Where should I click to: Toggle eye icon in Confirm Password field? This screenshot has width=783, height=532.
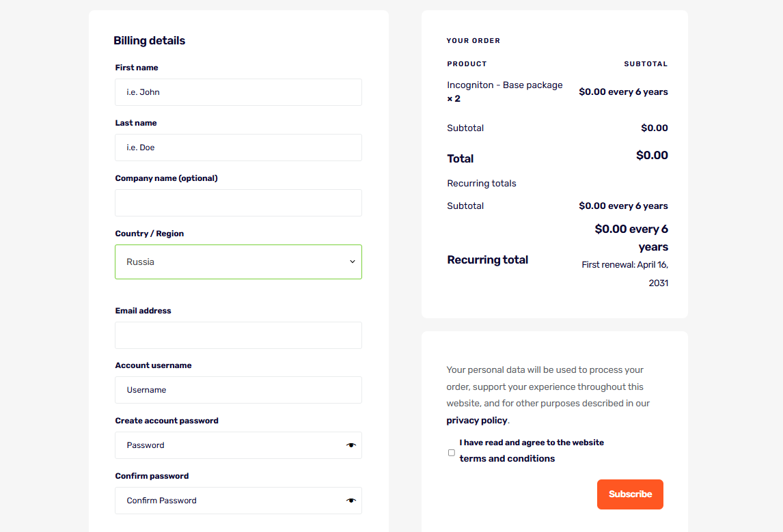click(351, 501)
